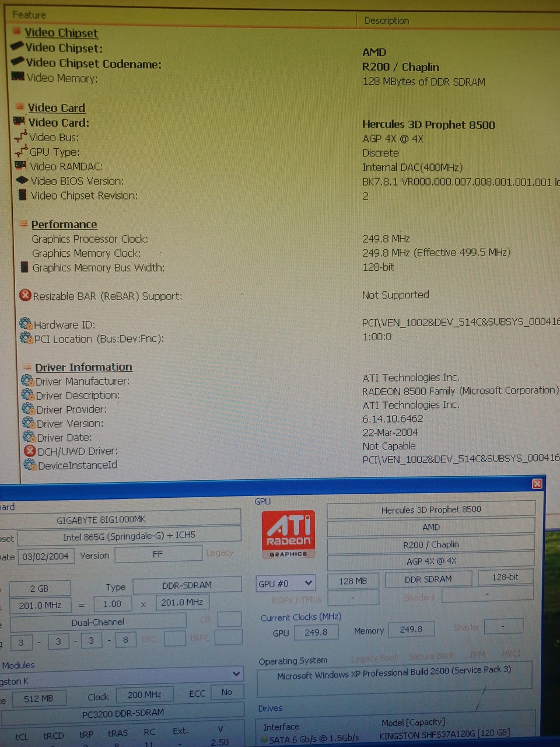Select the Video Chipset heading
This screenshot has width=560, height=747.
coord(61,33)
